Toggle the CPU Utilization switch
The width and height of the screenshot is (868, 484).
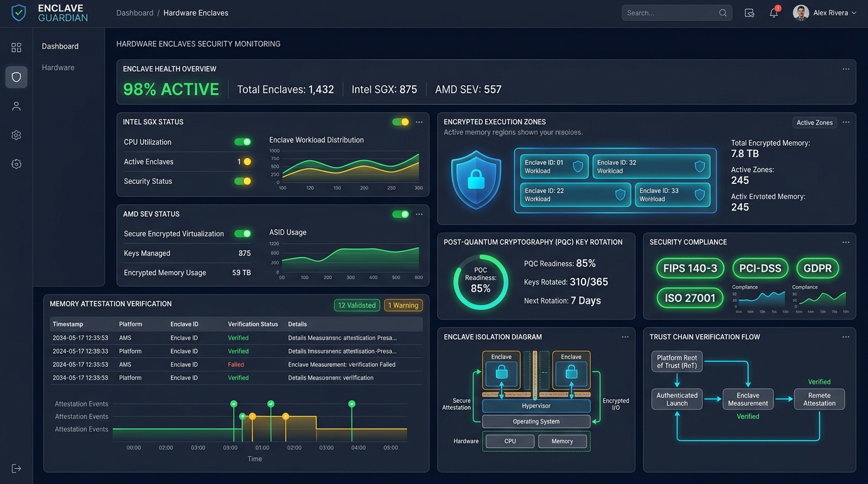coord(243,142)
